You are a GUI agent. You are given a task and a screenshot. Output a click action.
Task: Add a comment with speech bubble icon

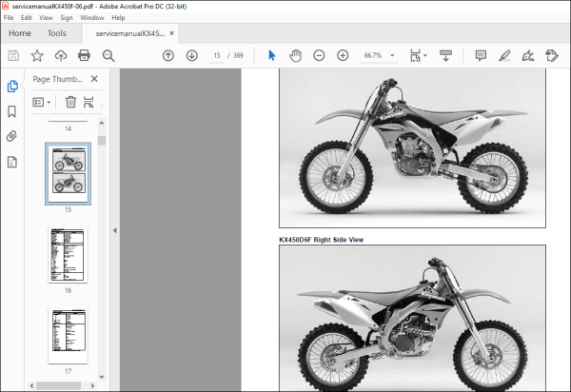[481, 56]
